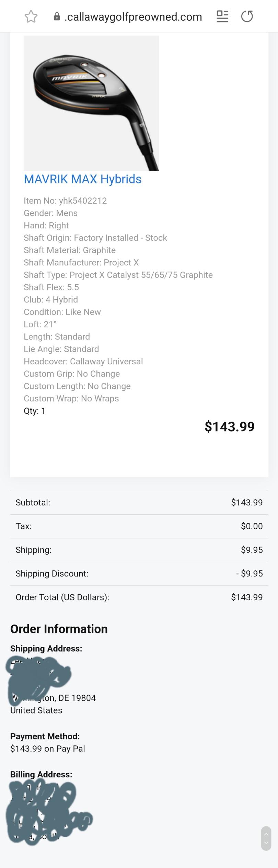Tap the Shipping Discount row

139,573
